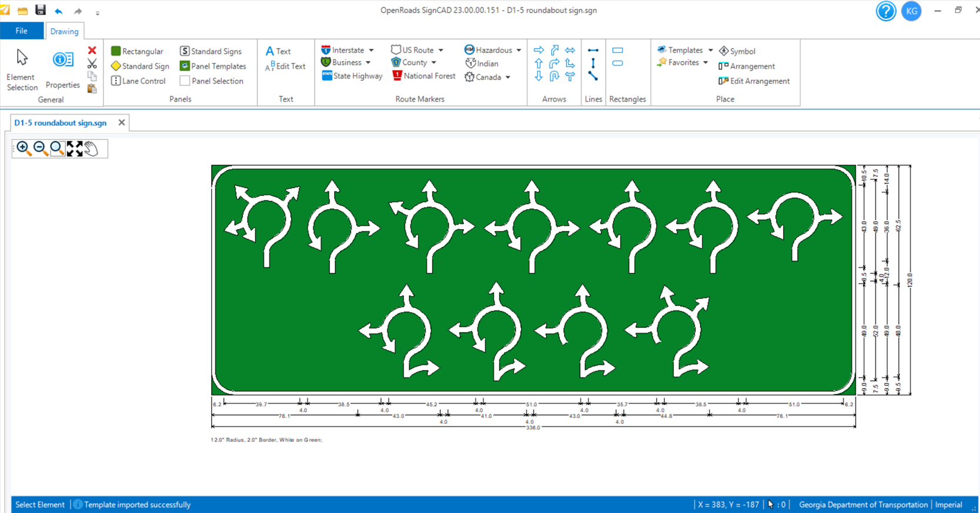Close the D1-5 roundabout sign.sgn tab
Viewport: 980px width, 513px height.
(122, 123)
